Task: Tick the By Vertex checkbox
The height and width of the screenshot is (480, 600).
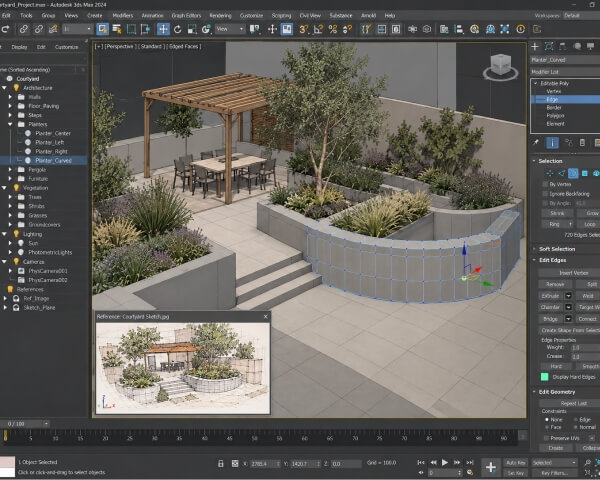Action: tap(545, 184)
